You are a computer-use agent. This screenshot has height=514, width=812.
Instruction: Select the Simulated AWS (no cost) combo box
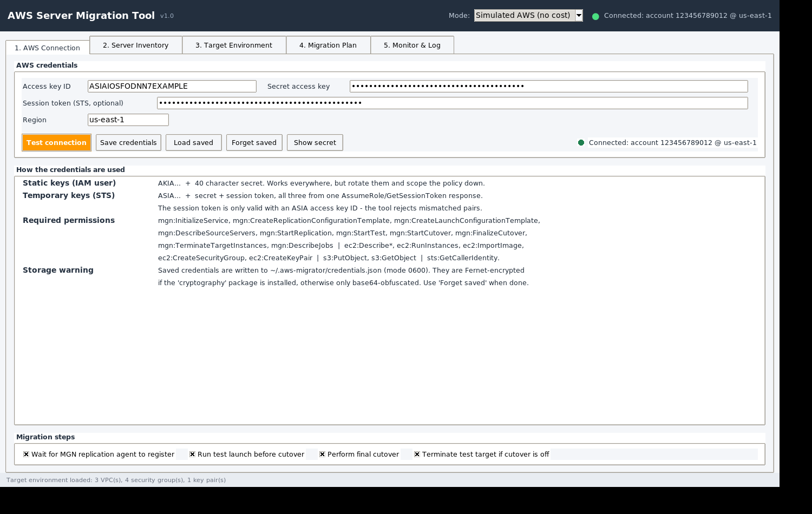(x=528, y=16)
